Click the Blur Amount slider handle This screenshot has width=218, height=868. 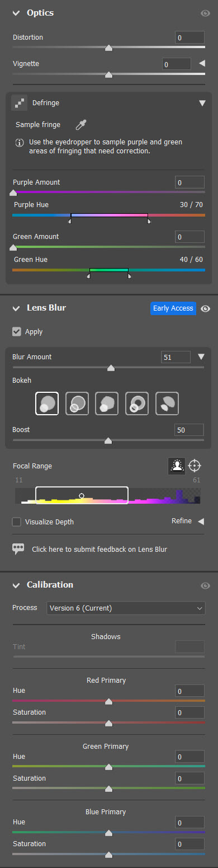pyautogui.click(x=111, y=368)
